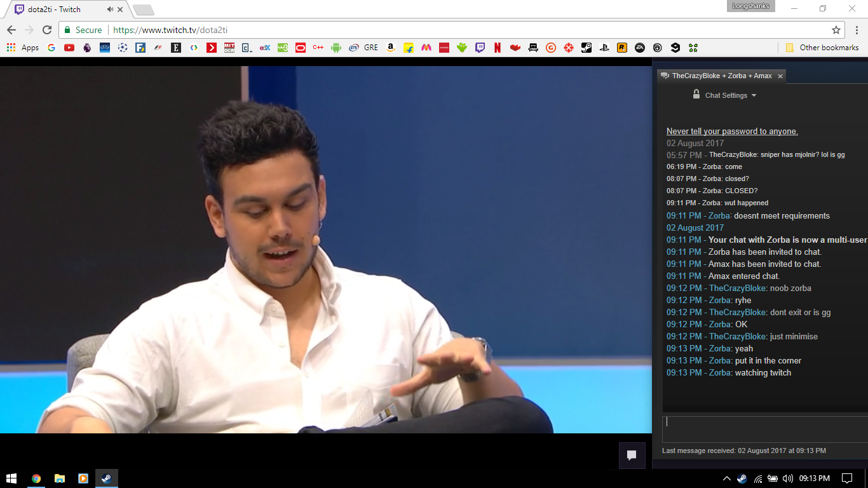
Task: Switch to Steam in the taskbar
Action: 106,478
